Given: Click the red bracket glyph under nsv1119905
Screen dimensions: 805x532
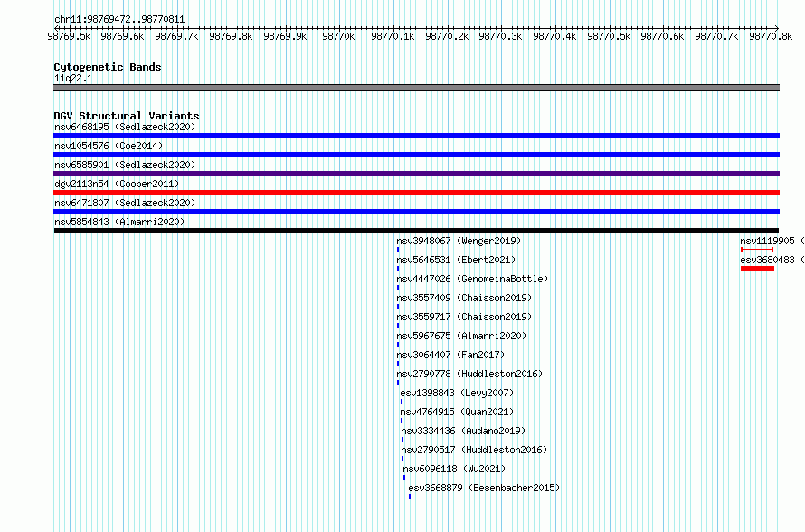Looking at the screenshot, I should point(757,250).
